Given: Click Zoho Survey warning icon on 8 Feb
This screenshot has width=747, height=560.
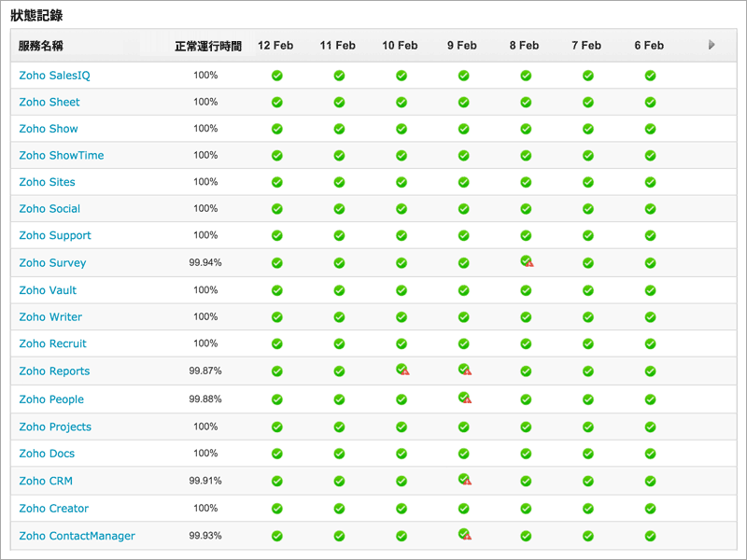Looking at the screenshot, I should [527, 261].
